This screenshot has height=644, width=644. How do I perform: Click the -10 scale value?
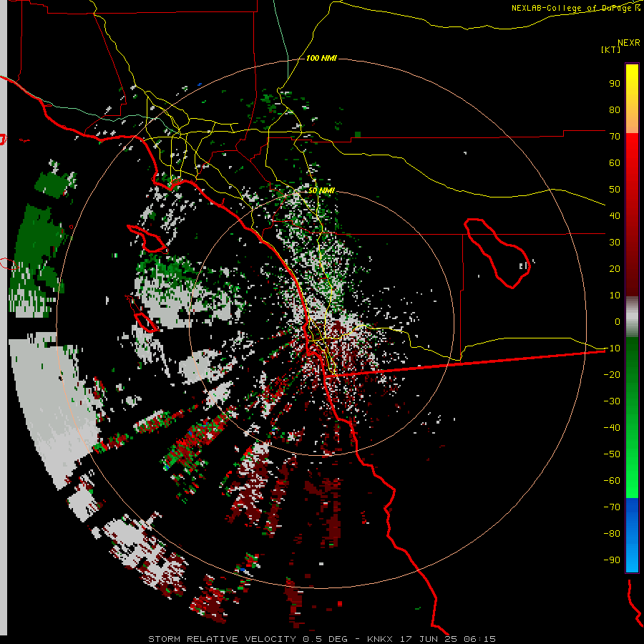(612, 348)
